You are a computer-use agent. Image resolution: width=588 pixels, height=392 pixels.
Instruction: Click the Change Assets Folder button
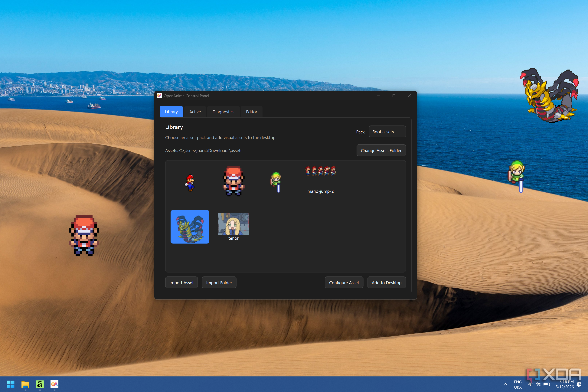[381, 151]
